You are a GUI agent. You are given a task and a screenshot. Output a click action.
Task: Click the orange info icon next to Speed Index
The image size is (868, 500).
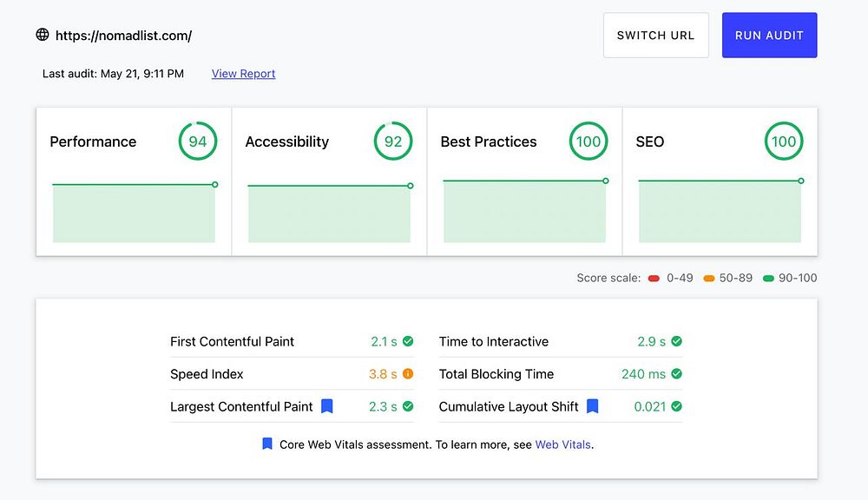point(408,374)
